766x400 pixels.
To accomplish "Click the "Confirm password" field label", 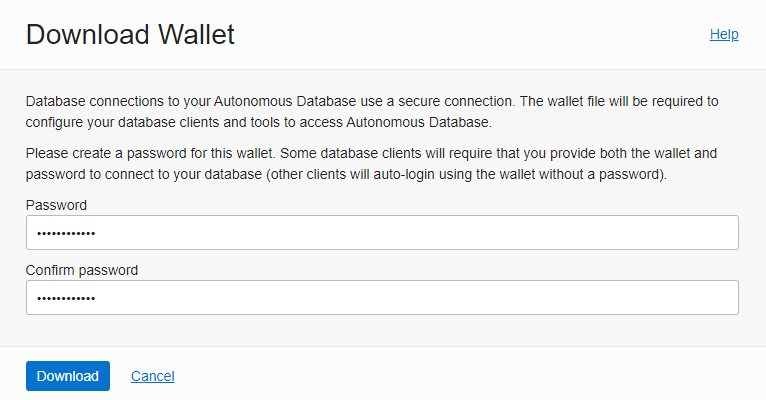I will point(82,270).
